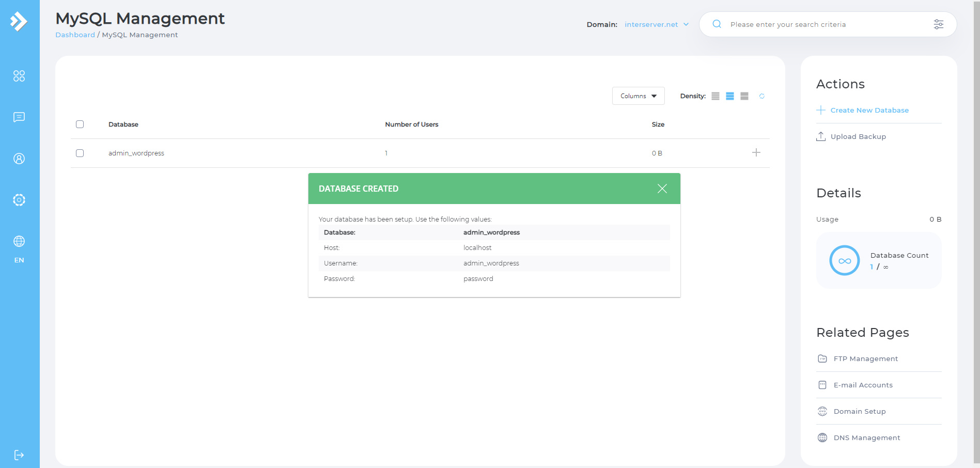The height and width of the screenshot is (468, 980).
Task: Sort by Number of Users column header
Action: [x=412, y=124]
